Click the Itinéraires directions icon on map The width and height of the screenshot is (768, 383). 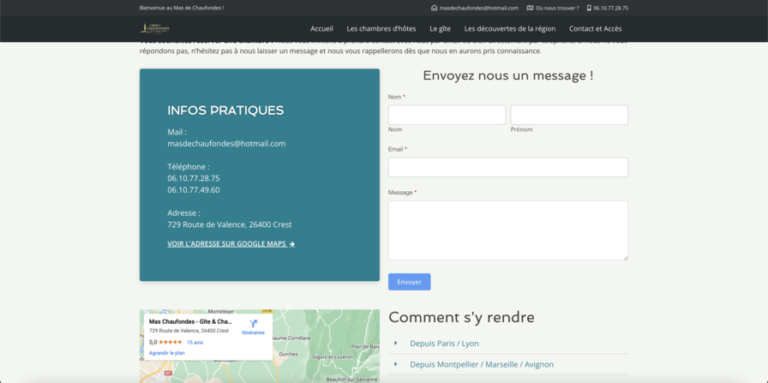pos(253,324)
